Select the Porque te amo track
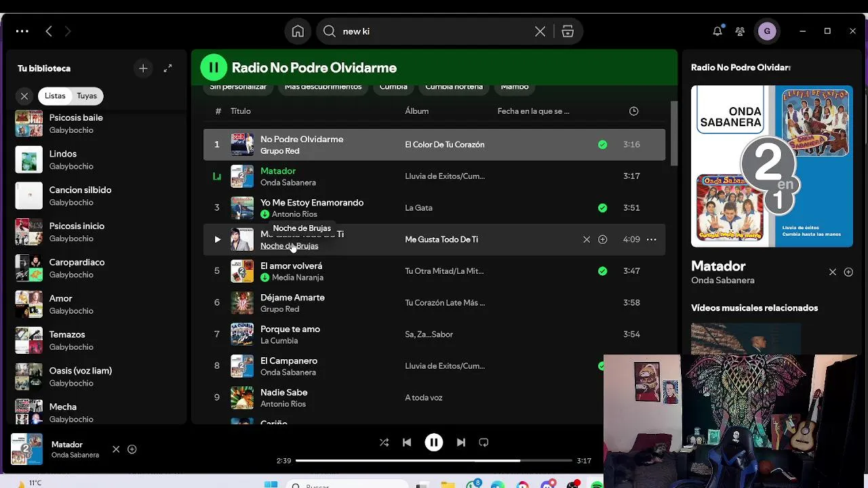The height and width of the screenshot is (488, 868). [434, 334]
